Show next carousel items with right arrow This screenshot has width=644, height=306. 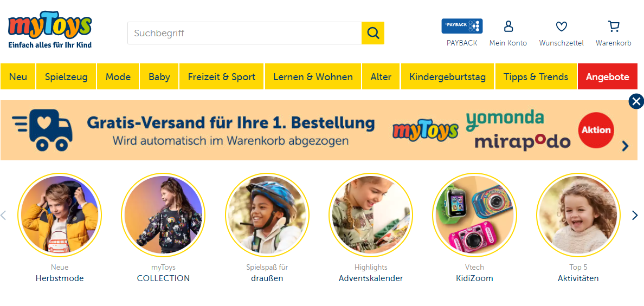635,216
